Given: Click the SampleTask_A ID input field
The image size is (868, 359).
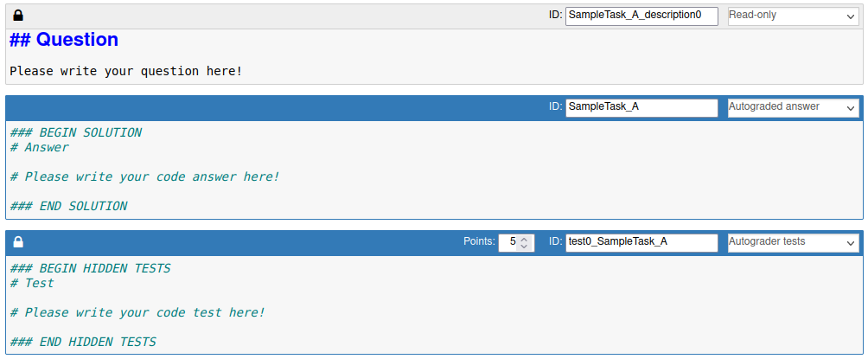Looking at the screenshot, I should [641, 107].
